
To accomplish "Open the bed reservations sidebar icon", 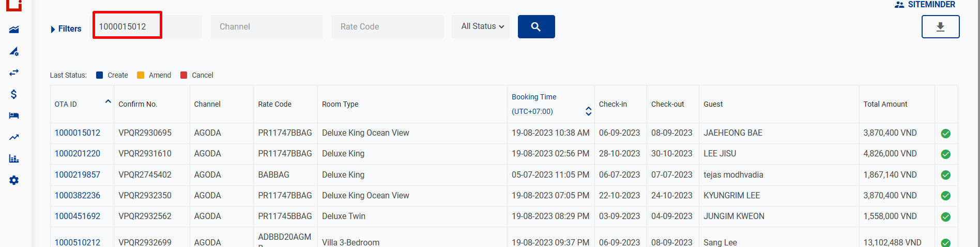I will tap(14, 115).
